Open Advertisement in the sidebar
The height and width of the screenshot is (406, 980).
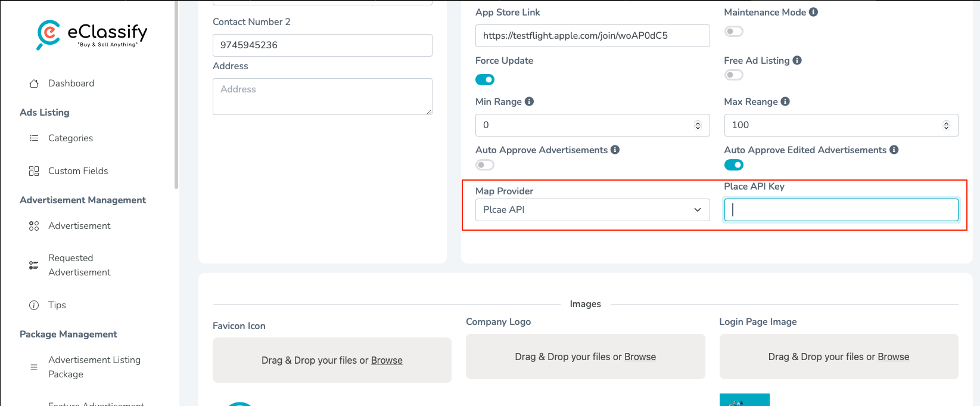point(79,226)
